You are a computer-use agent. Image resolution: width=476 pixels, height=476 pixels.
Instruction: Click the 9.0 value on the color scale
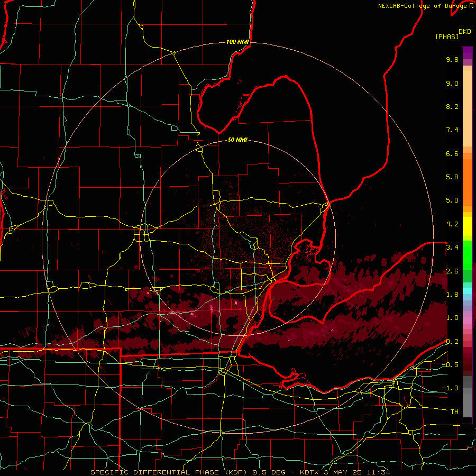point(452,83)
